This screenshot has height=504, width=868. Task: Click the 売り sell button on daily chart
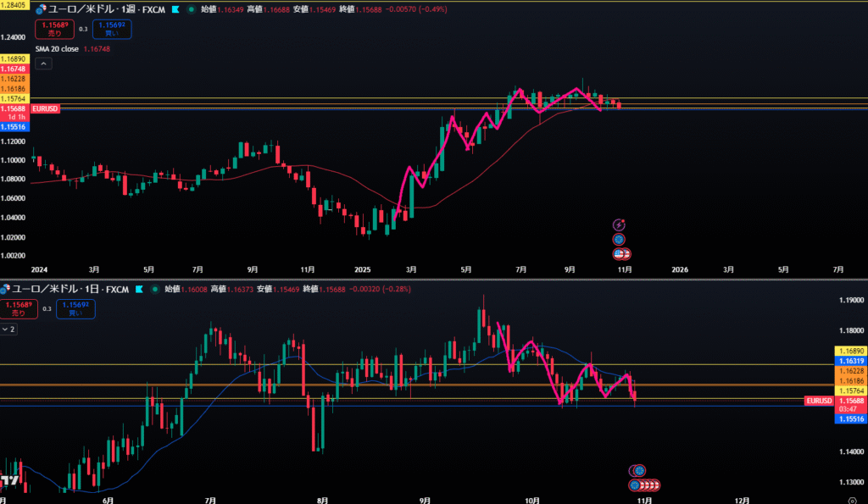(19, 308)
